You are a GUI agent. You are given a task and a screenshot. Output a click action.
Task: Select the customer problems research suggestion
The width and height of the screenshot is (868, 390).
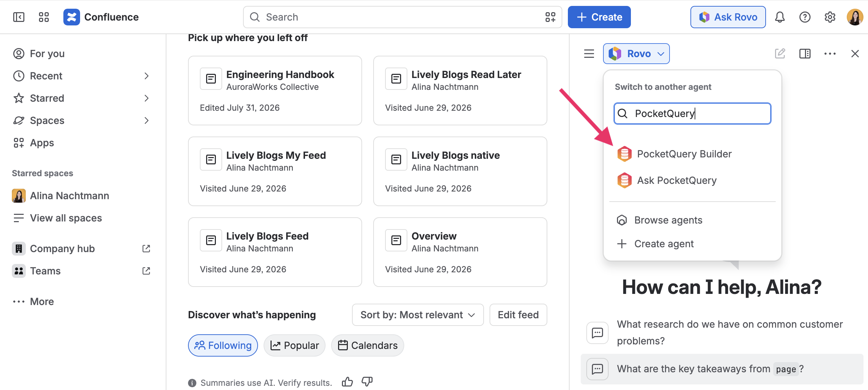pyautogui.click(x=722, y=333)
